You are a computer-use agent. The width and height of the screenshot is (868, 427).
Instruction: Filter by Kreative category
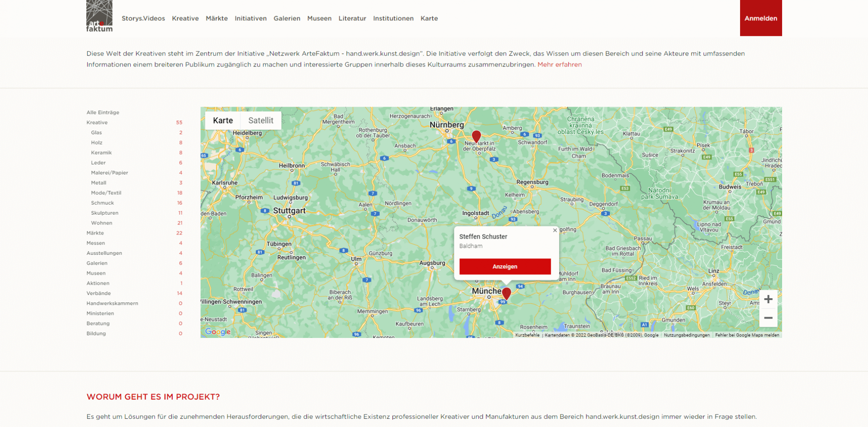(97, 122)
